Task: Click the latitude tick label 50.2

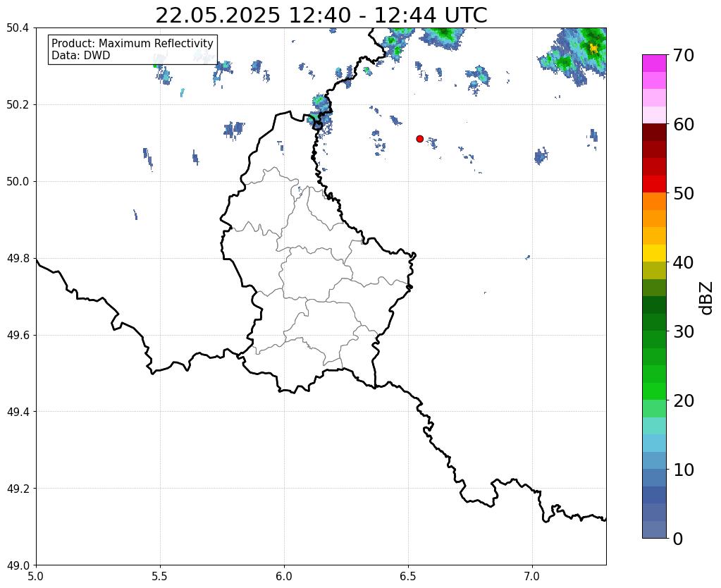Action: 18,105
